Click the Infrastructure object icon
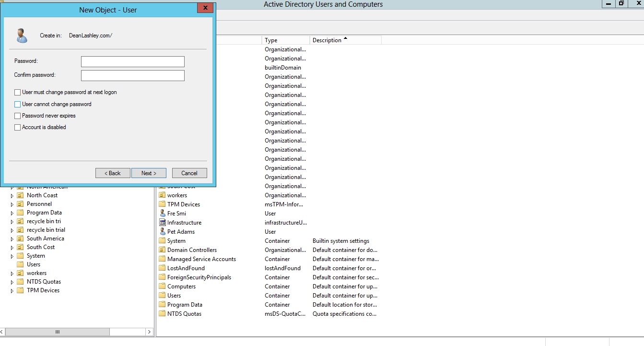Image resolution: width=644 pixels, height=346 pixels. 162,223
